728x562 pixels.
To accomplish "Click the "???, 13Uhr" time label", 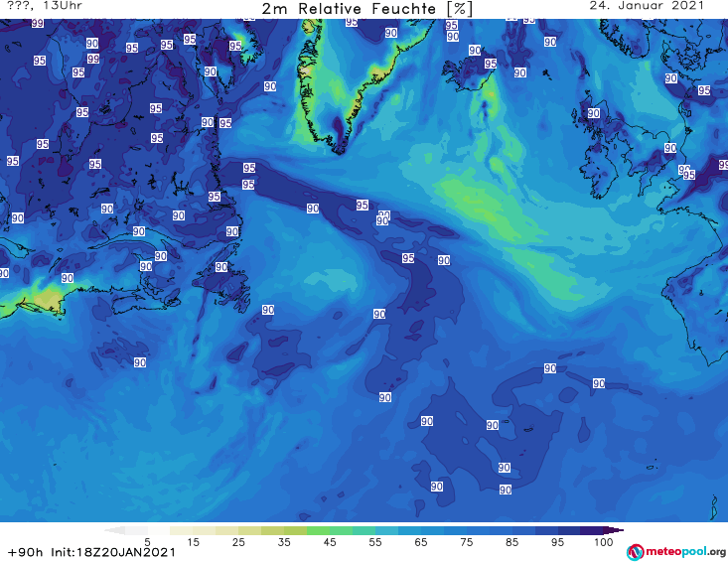I will [x=45, y=6].
